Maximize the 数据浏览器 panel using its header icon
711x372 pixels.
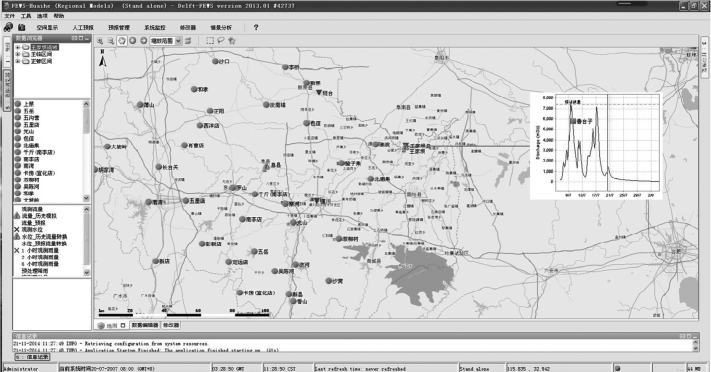pyautogui.click(x=81, y=39)
